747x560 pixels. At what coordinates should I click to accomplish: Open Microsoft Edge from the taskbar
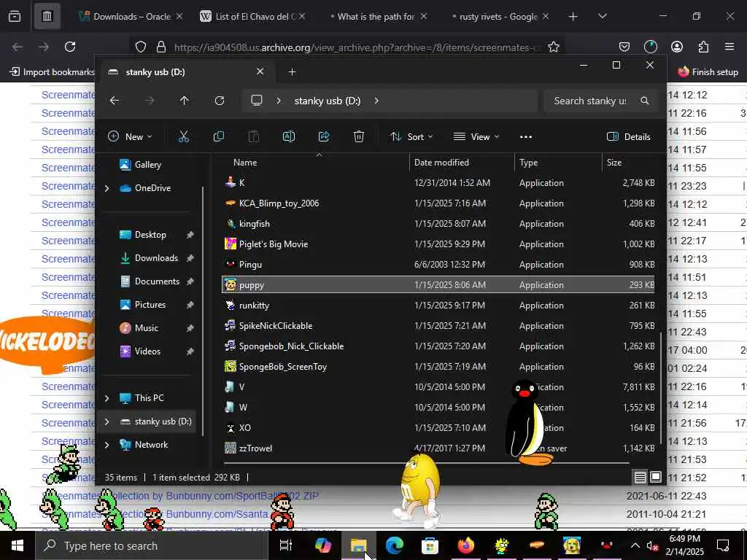pos(395,545)
